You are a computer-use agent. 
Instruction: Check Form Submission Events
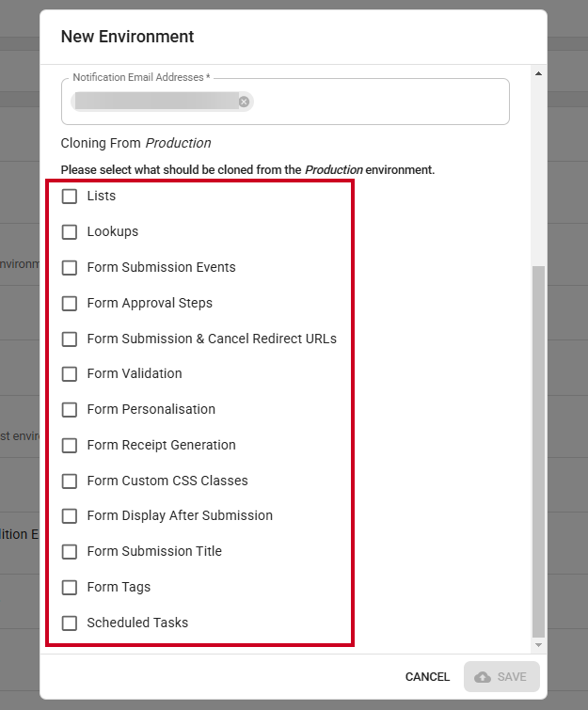(x=70, y=268)
